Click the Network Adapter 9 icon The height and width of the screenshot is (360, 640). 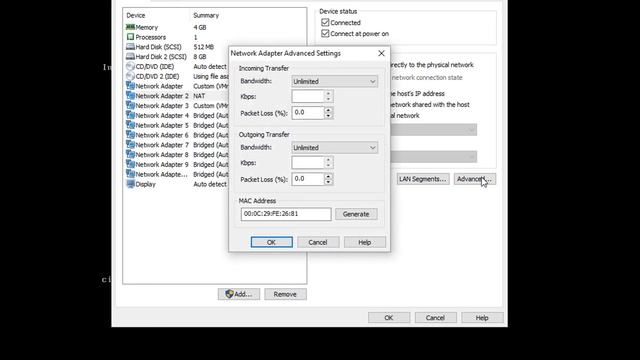point(130,164)
